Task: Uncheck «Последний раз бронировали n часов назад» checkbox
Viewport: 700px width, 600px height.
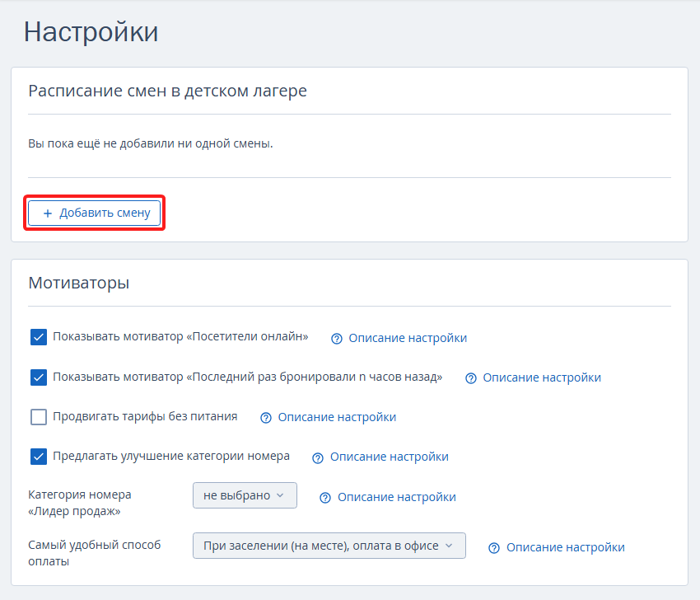Action: point(39,377)
